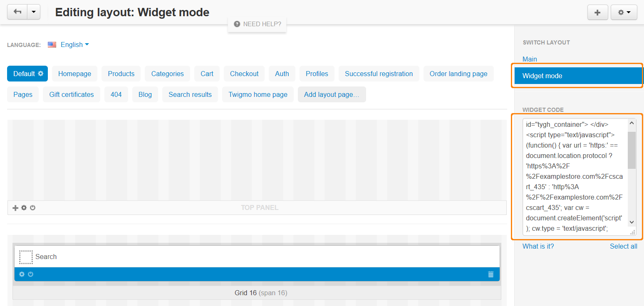Click the TOP PANEL container label

pos(260,207)
